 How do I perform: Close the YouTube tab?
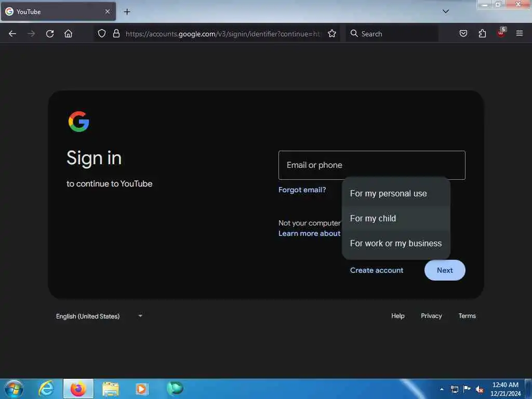108,11
